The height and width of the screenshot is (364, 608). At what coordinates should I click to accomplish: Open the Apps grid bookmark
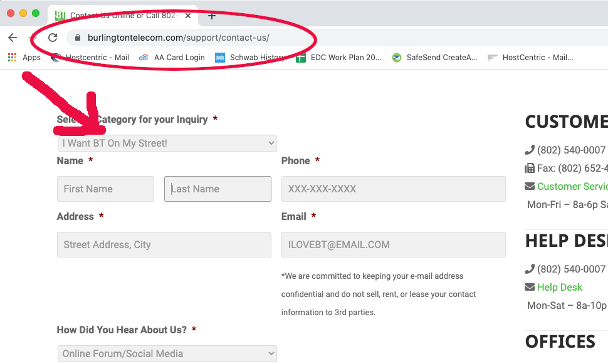24,58
